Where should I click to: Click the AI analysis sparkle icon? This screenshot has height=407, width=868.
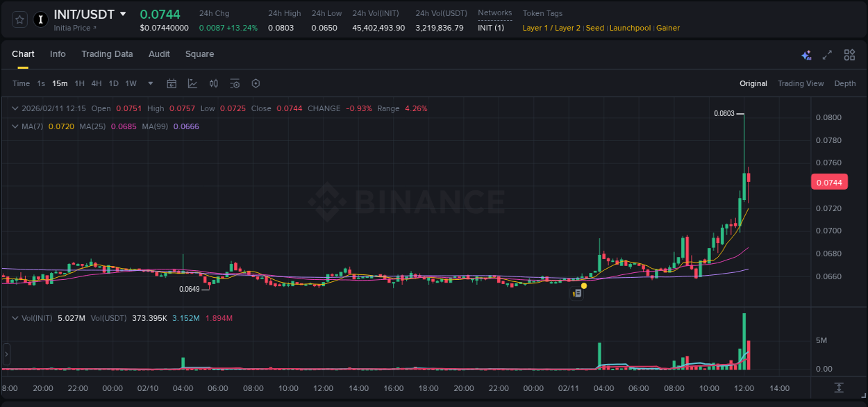pos(806,54)
